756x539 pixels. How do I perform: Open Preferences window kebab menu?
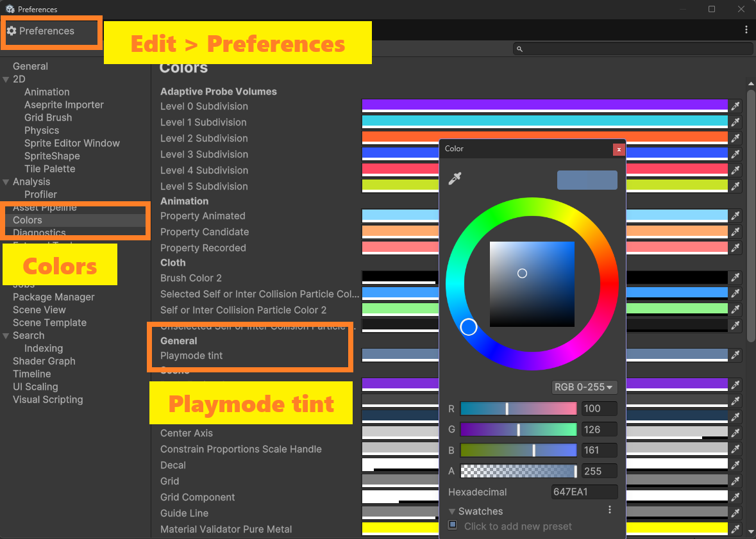point(746,30)
